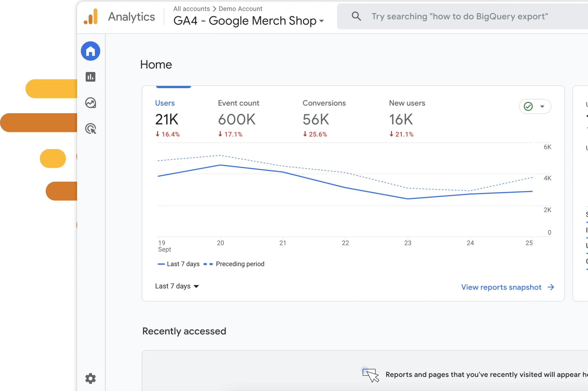Open Admin settings gear icon
Screen dimensions: 588x391
(90, 378)
